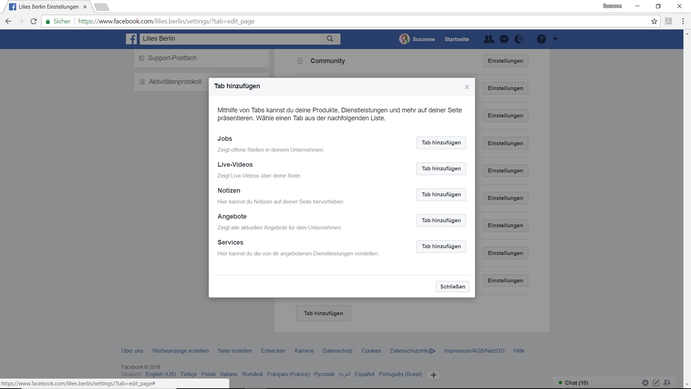Click the browser forward arrow
The height and width of the screenshot is (389, 691).
[x=21, y=21]
